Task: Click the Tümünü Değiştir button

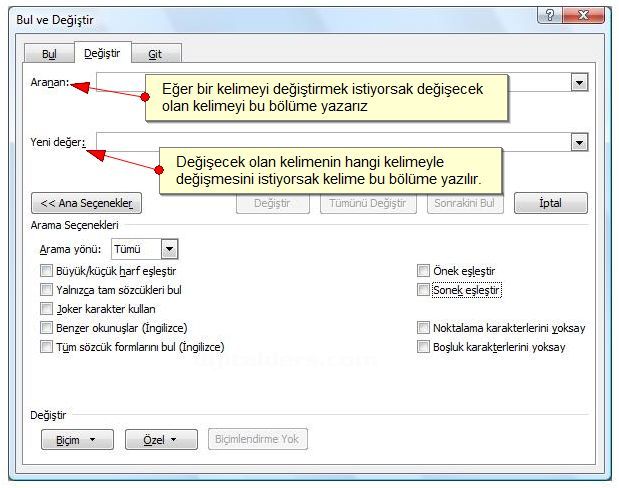Action: click(x=368, y=203)
